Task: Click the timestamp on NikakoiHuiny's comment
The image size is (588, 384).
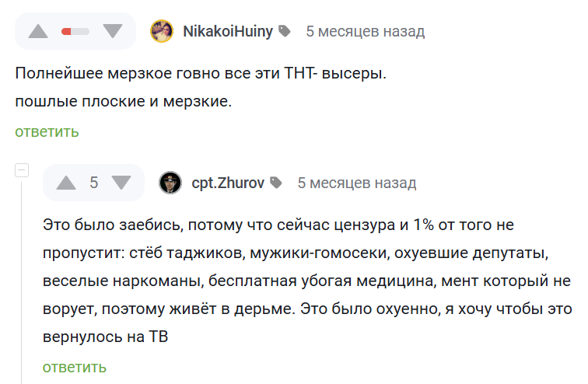Action: 365,31
